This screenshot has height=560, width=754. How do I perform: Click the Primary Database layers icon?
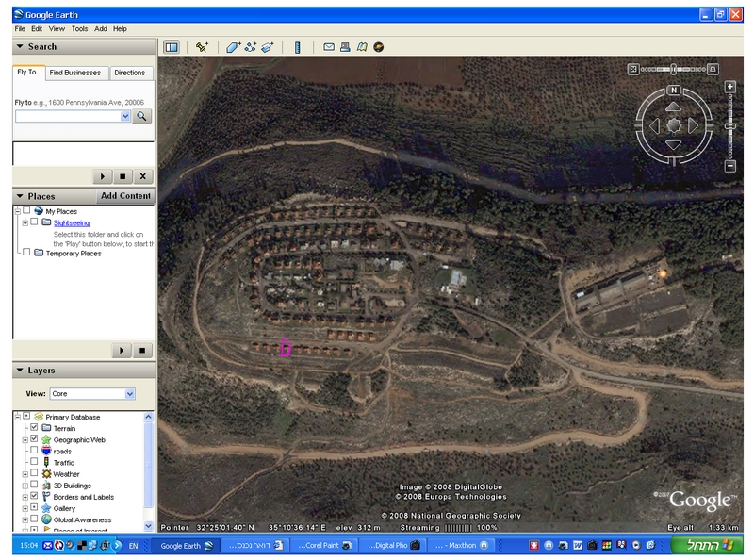coord(39,417)
